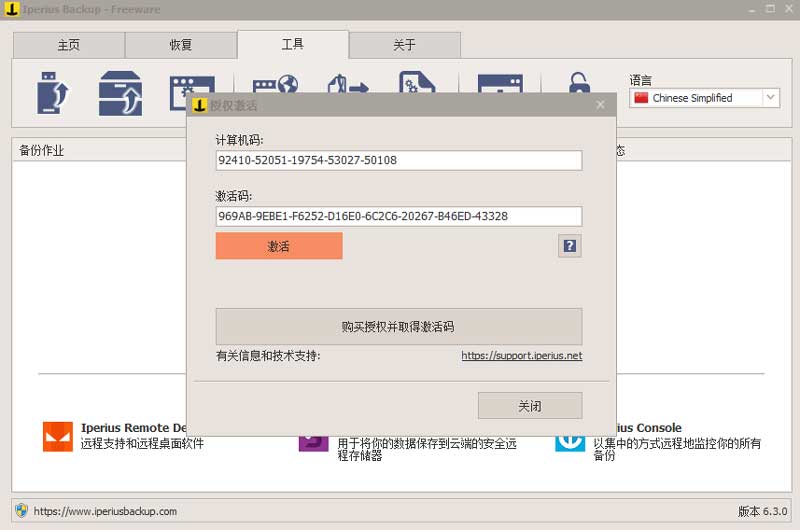Screen dimensions: 800x530
Task: Click the 激活码 input field
Action: (x=398, y=216)
